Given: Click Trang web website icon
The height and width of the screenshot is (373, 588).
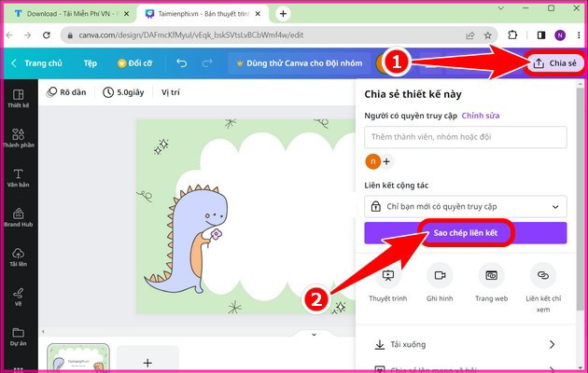Looking at the screenshot, I should (x=491, y=276).
